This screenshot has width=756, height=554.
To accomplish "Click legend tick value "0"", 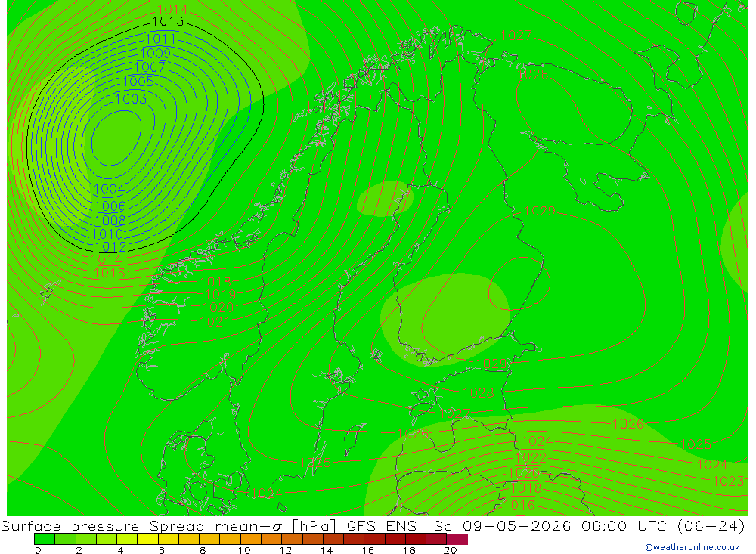I will (x=38, y=550).
